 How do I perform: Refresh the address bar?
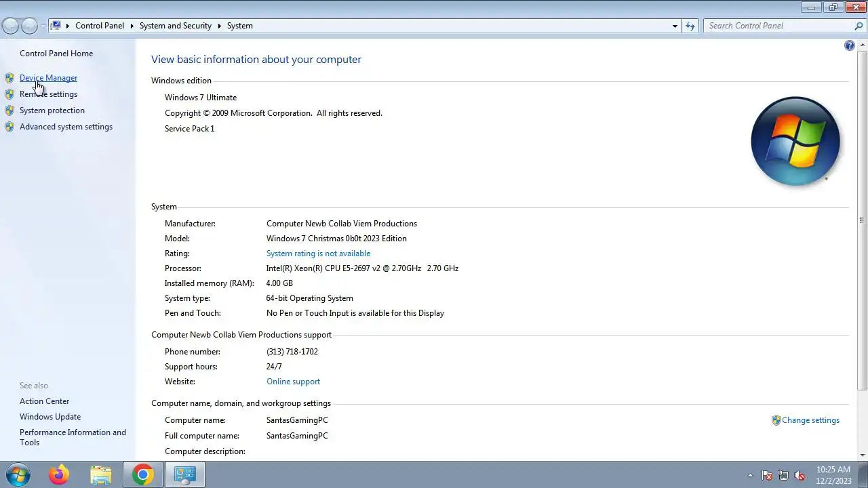pos(690,26)
